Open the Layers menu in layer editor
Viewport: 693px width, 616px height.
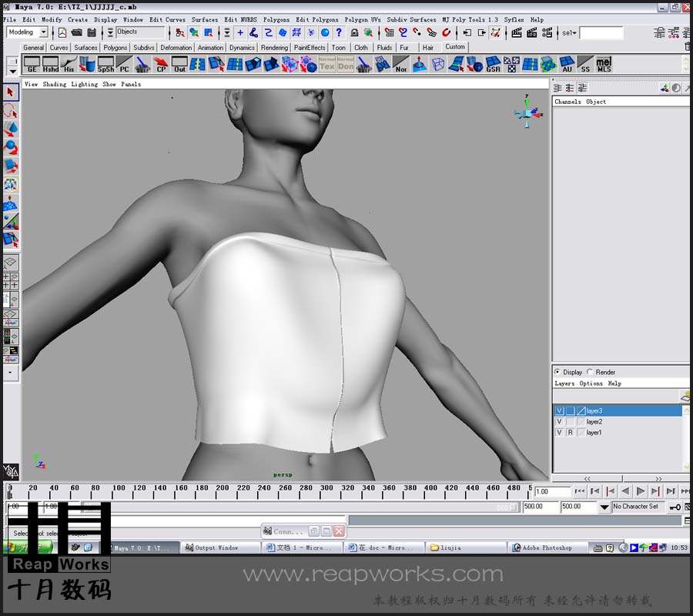click(564, 383)
